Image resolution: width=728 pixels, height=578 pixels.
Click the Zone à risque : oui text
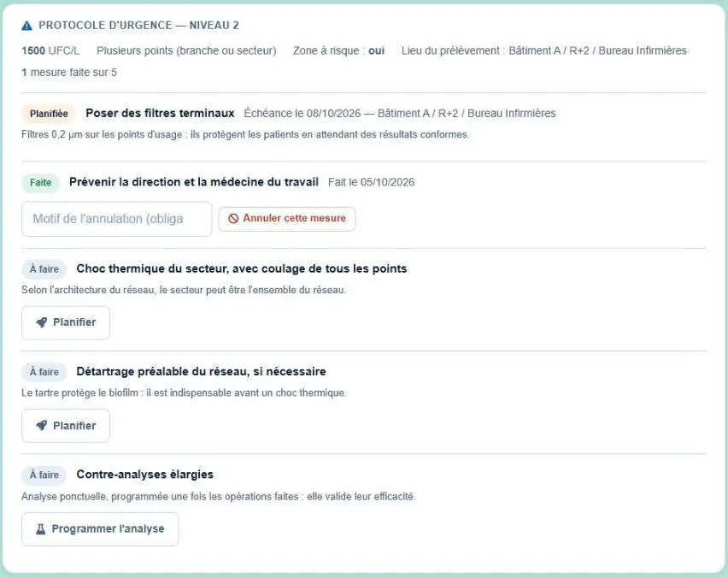click(338, 50)
